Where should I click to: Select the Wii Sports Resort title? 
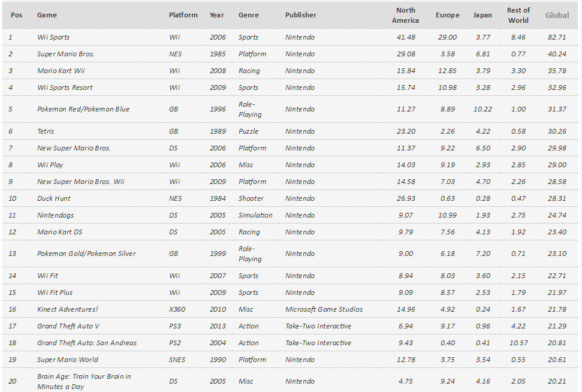(65, 88)
